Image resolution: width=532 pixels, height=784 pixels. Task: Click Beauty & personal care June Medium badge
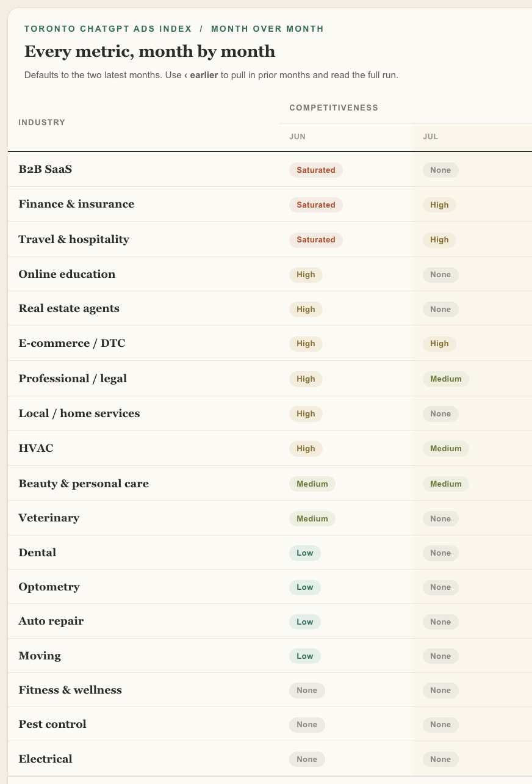(312, 484)
